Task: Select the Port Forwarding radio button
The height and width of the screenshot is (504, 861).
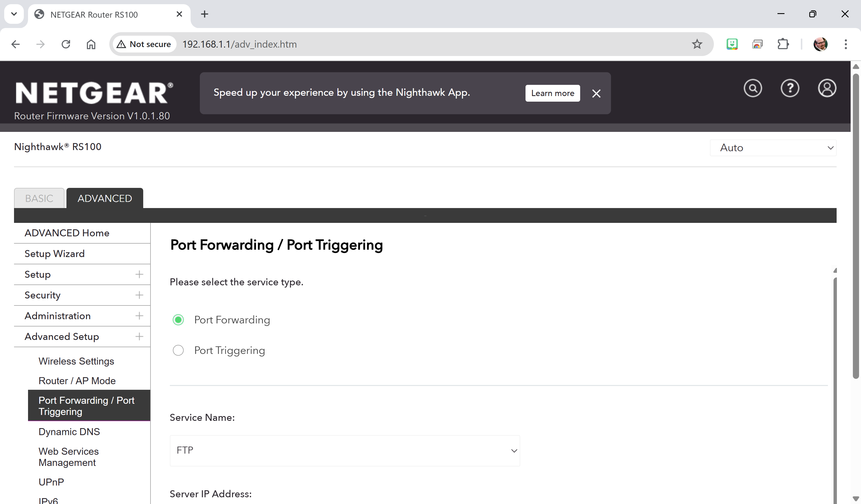Action: 178,320
